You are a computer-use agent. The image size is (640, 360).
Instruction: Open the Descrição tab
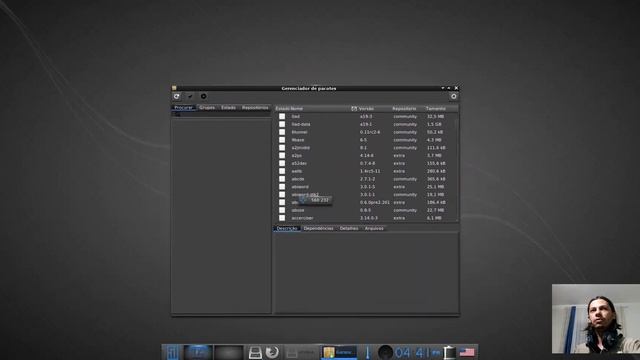(287, 229)
